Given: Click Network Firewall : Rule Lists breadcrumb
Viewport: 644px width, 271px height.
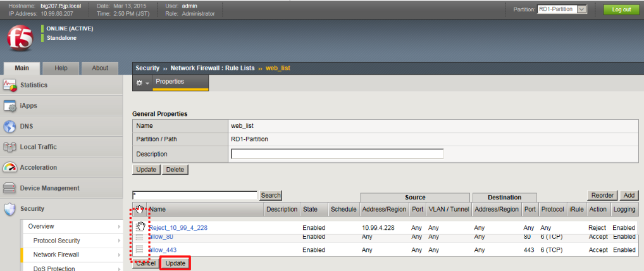Looking at the screenshot, I should pyautogui.click(x=213, y=68).
